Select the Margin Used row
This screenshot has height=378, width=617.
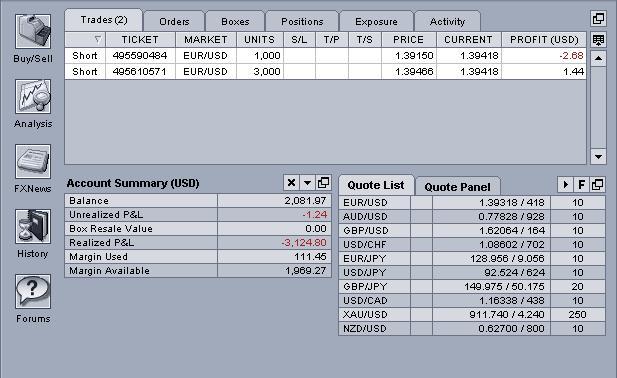[198, 257]
